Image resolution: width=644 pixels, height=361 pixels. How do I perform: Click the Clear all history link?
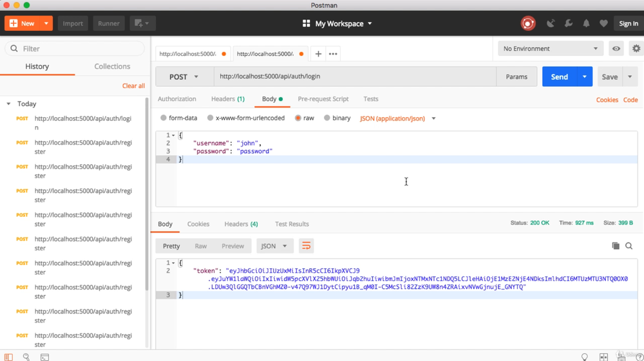pyautogui.click(x=133, y=86)
